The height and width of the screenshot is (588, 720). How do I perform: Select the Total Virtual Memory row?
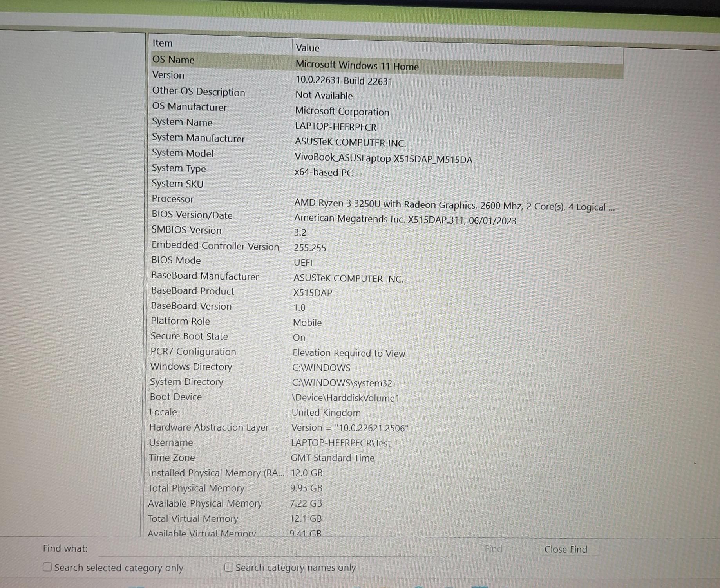tap(193, 519)
